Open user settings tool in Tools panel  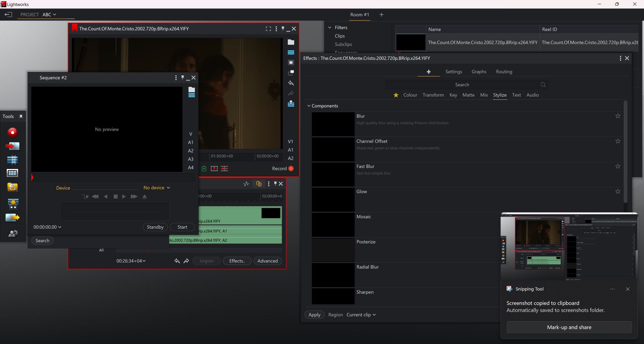point(13,234)
